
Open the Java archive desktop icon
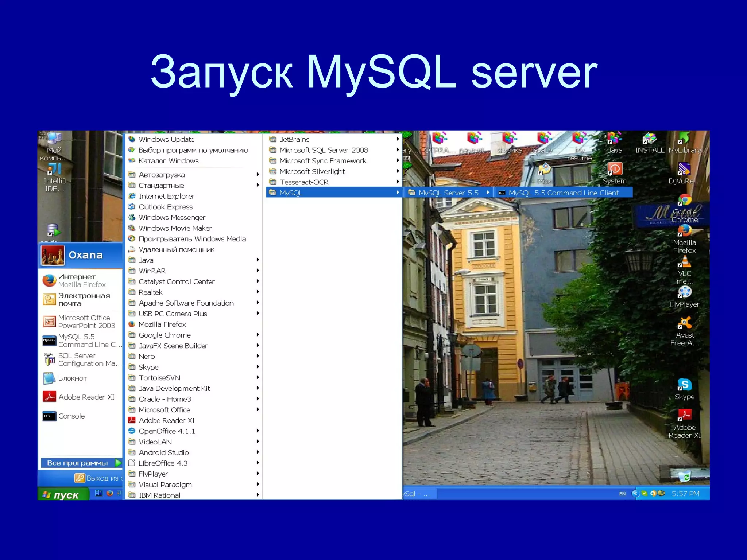615,143
